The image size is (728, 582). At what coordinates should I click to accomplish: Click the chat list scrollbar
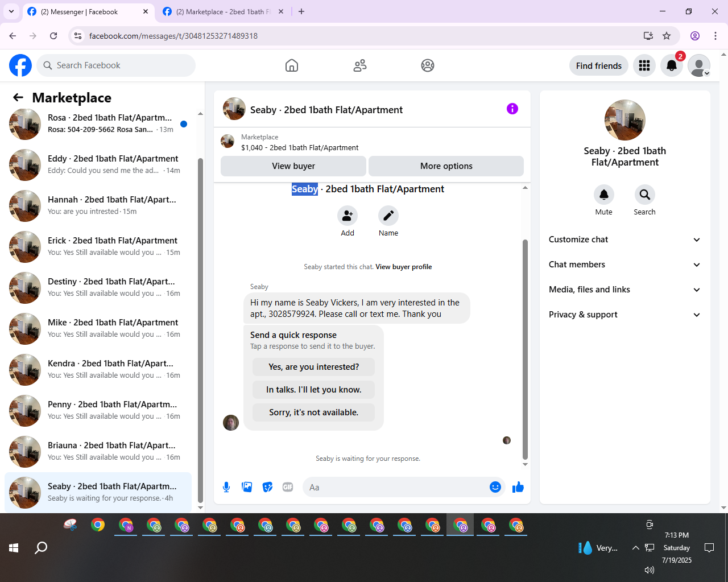pyautogui.click(x=200, y=330)
